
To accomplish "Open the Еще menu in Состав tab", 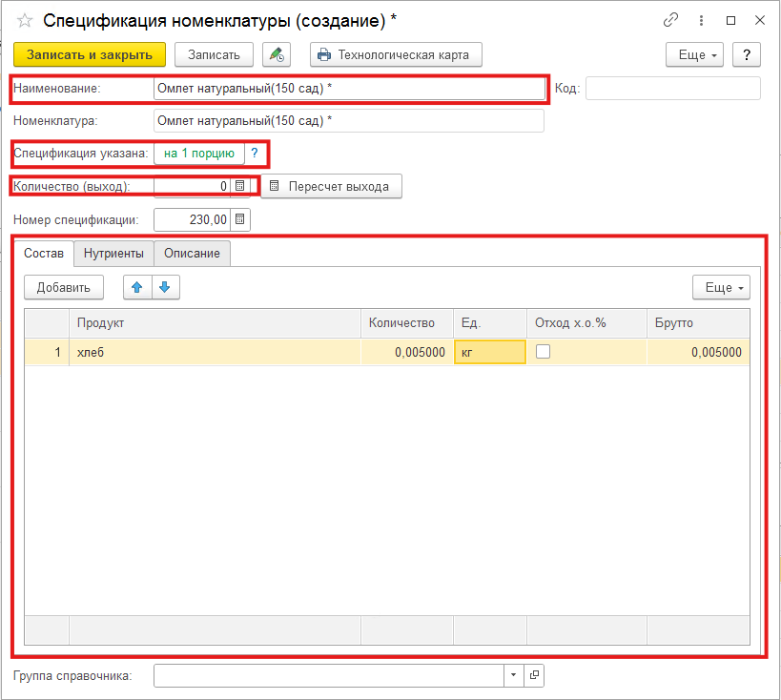I will coord(720,287).
